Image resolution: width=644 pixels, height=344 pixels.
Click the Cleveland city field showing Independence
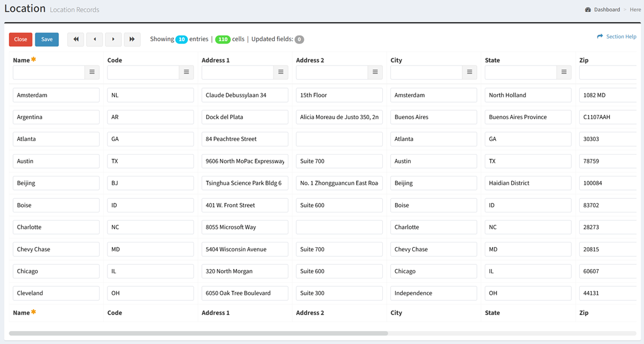[x=433, y=293]
